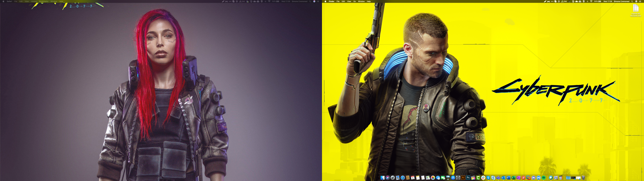Open Slack from the dock
The height and width of the screenshot is (181, 644).
point(483,178)
